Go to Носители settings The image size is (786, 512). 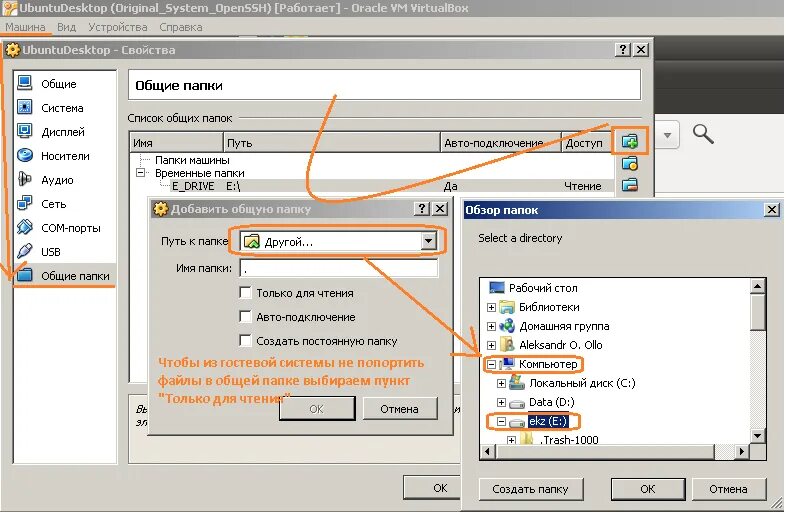[65, 156]
